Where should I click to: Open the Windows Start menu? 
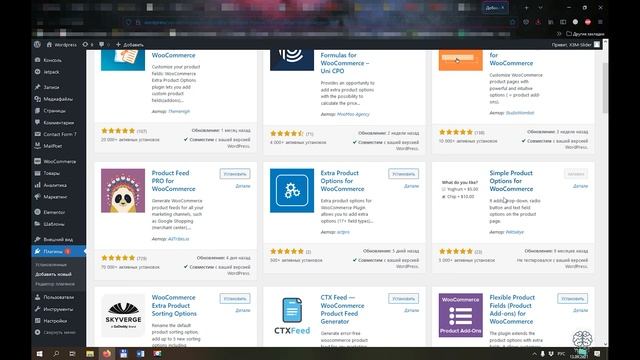tap(40, 353)
